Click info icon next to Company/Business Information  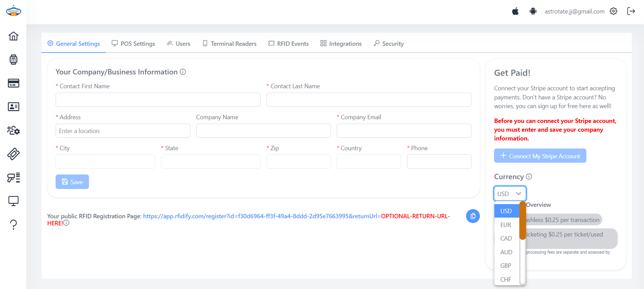tap(183, 72)
